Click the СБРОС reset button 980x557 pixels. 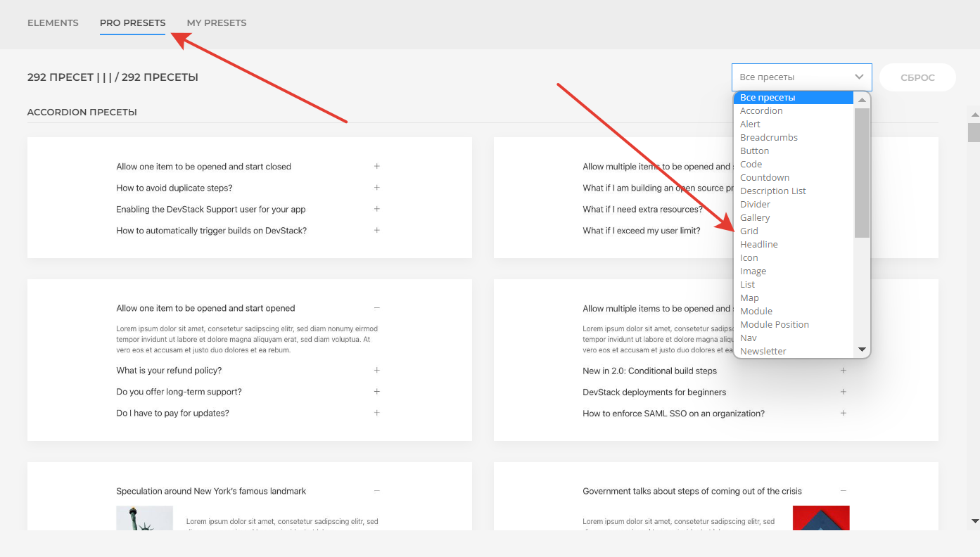[x=917, y=77]
